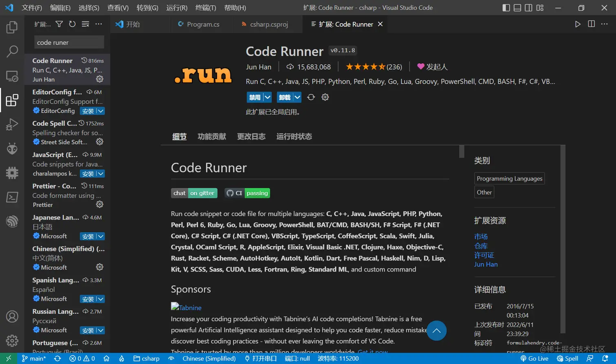Toggle the secondary side bar layout
The width and height of the screenshot is (616, 364).
click(528, 8)
